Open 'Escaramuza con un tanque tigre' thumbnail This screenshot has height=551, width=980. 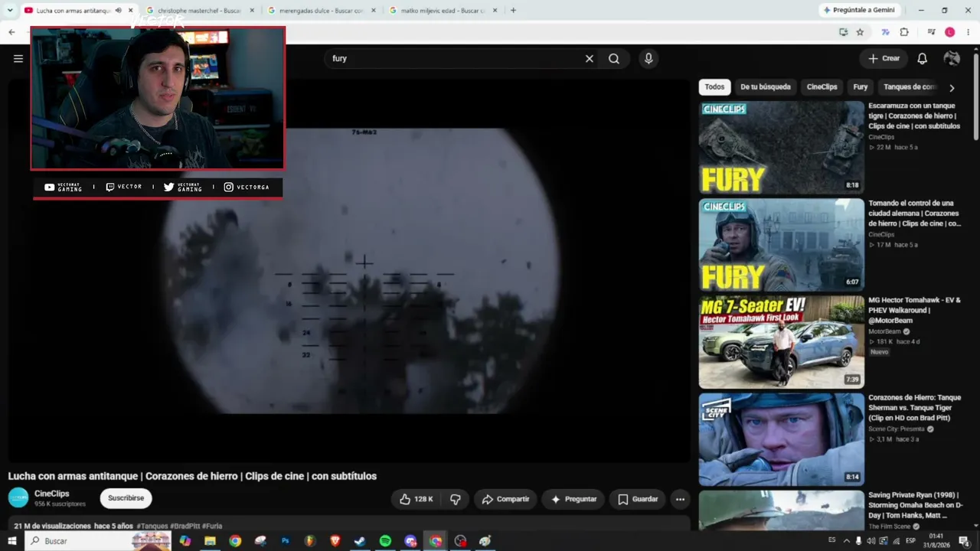(x=781, y=148)
